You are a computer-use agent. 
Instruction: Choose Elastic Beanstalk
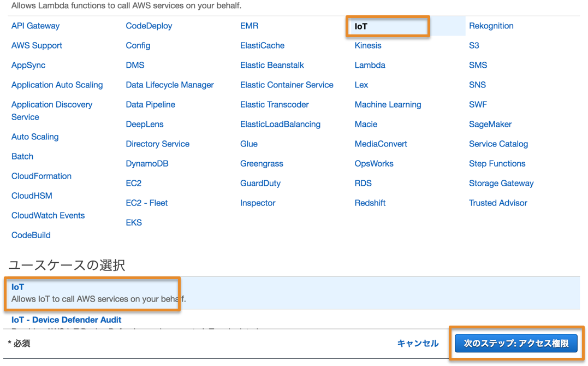click(272, 66)
